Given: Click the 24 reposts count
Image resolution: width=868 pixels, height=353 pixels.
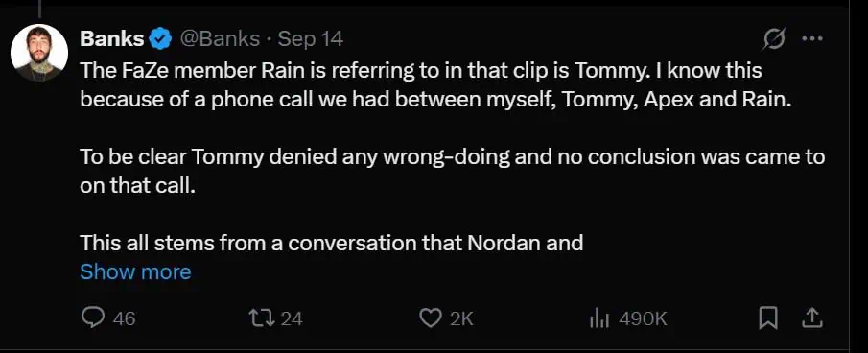Looking at the screenshot, I should click(x=292, y=318).
